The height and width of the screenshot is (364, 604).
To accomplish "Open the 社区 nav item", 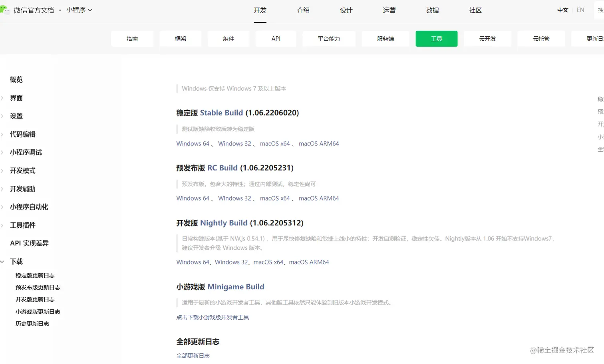I will 475,10.
